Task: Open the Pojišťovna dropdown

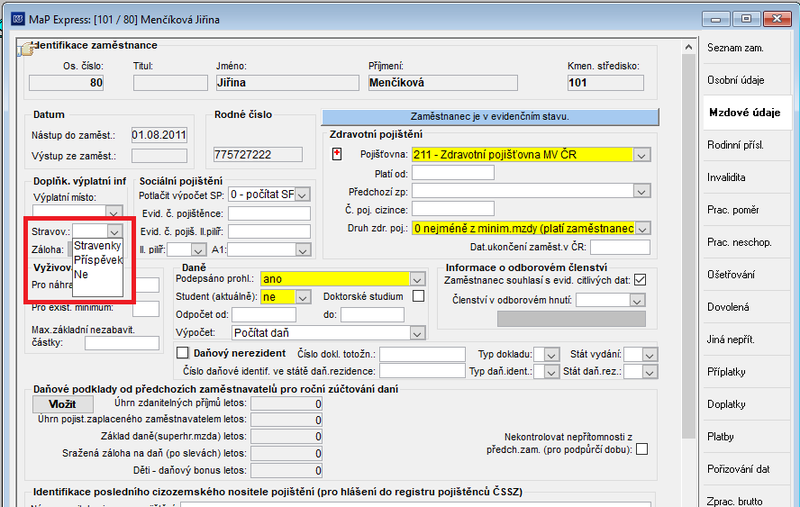Action: 642,155
